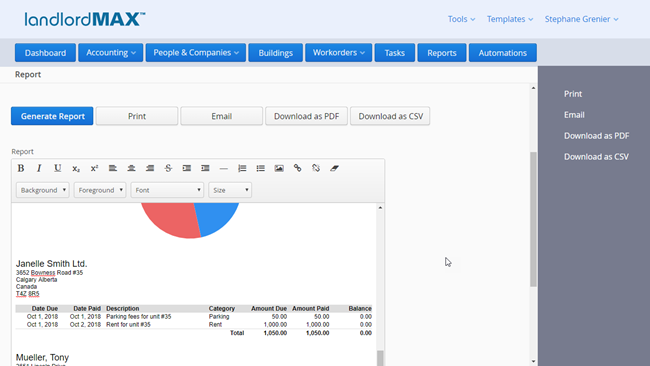Open the Reports section

click(442, 53)
